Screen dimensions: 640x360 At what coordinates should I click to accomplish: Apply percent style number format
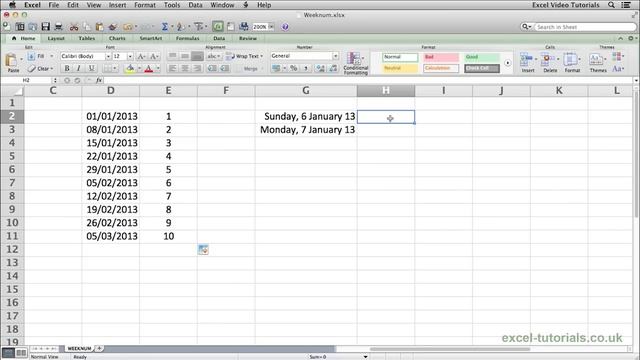[293, 69]
